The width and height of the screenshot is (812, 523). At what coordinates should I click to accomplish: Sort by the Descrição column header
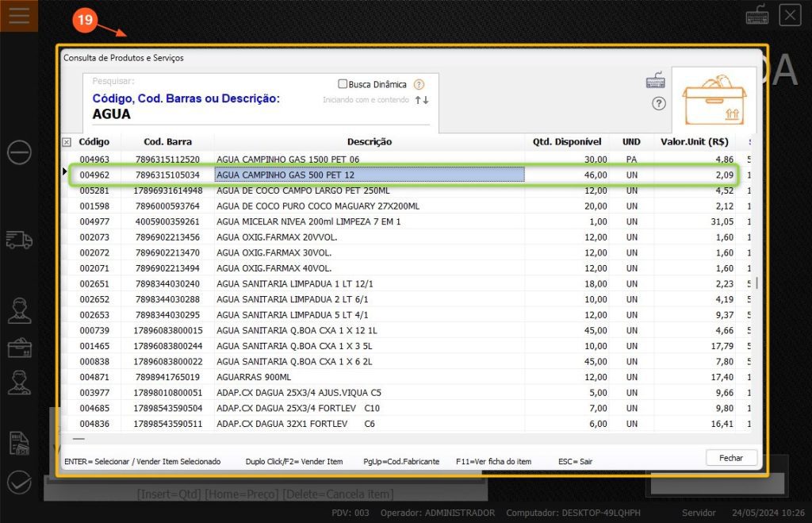[369, 142]
